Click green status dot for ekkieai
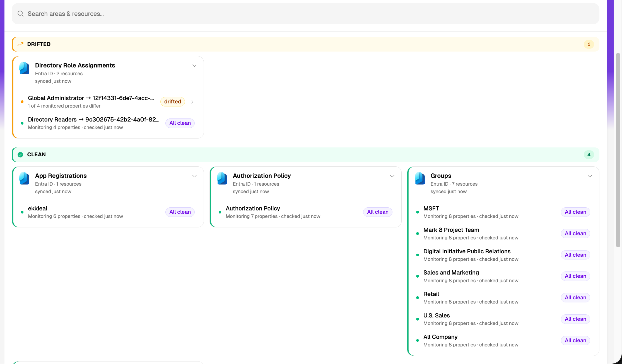Screen dimensions: 622x364 point(22,212)
